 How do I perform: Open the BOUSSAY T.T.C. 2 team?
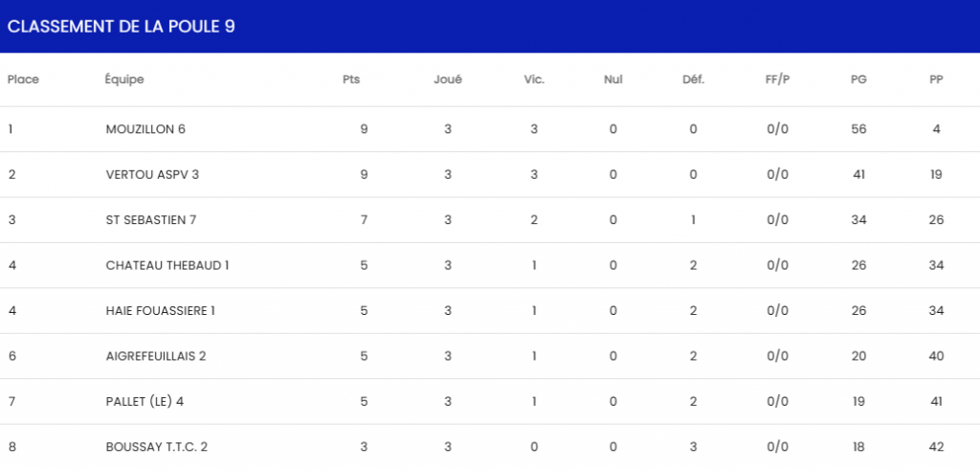point(157,447)
